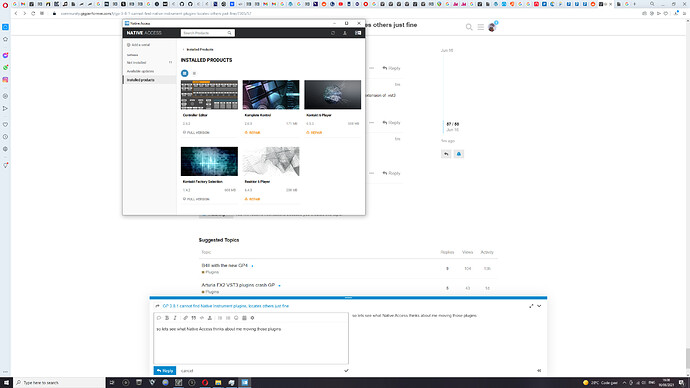
Task: Switch to list view of installed products
Action: point(194,73)
